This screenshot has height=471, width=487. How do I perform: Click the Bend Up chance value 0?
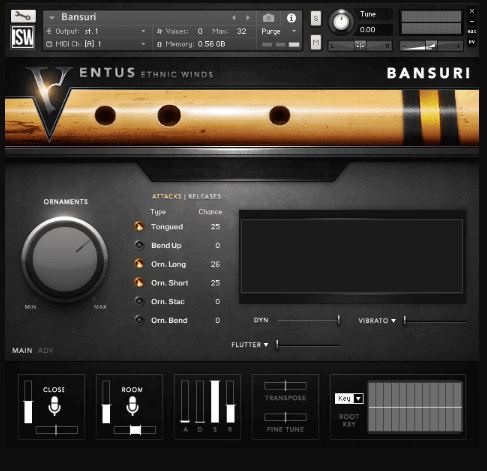(217, 245)
